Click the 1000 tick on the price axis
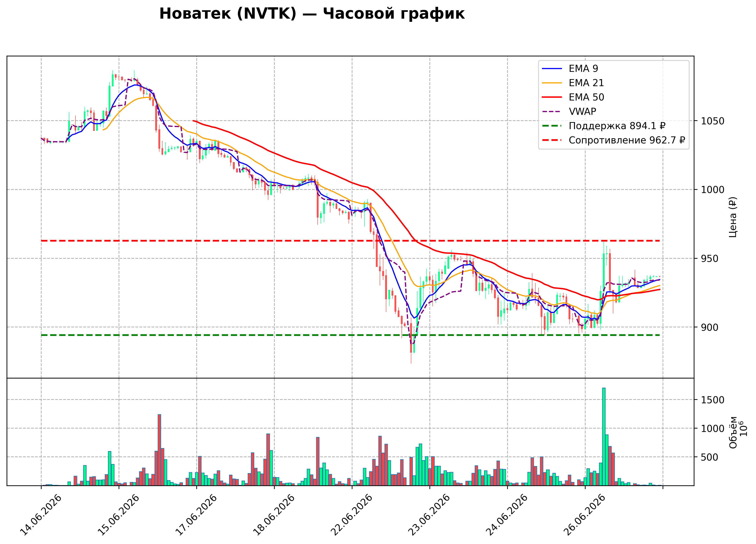The width and height of the screenshot is (756, 544). tap(713, 189)
